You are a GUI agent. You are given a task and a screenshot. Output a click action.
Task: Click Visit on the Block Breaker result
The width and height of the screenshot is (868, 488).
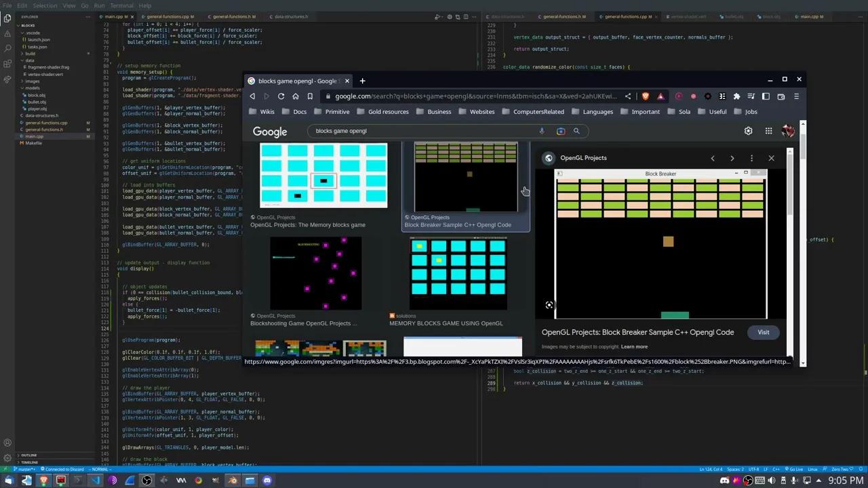point(764,332)
